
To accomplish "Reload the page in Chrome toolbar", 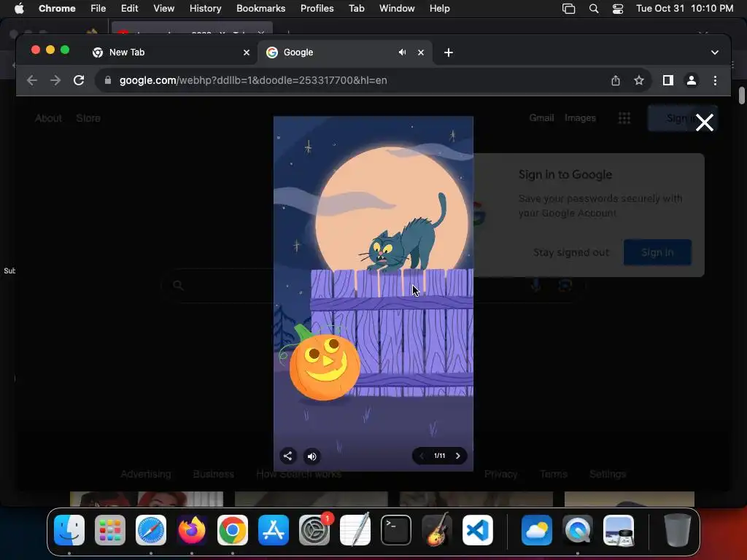I will 79,80.
